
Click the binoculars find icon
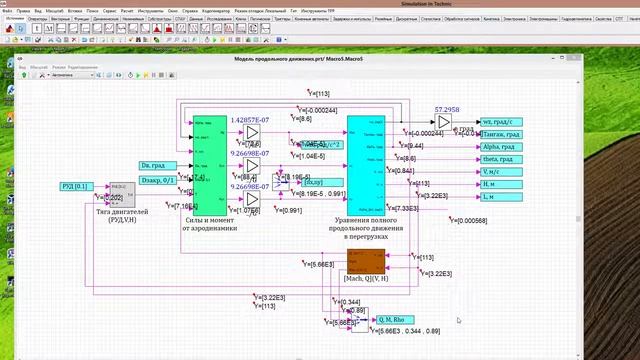click(138, 40)
